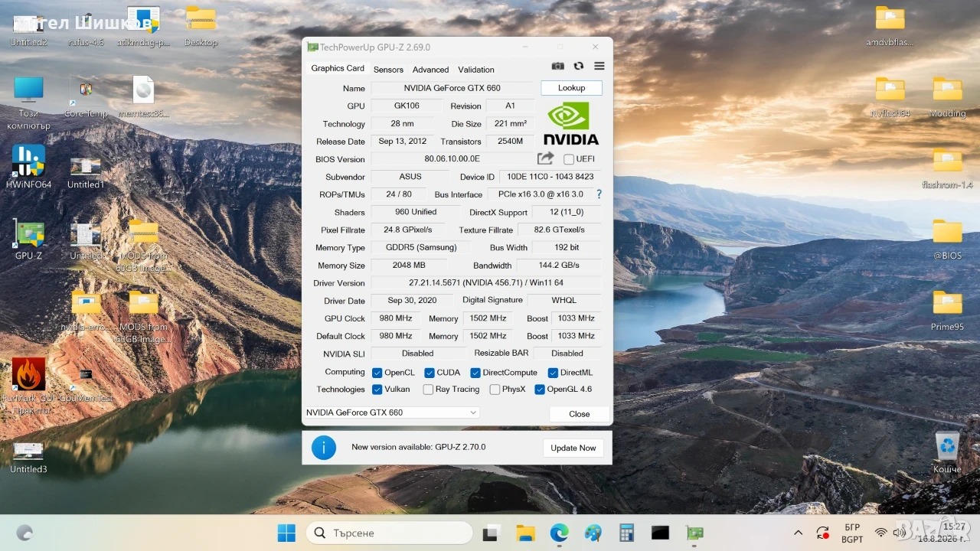Launch Microsoft Edge from taskbar
The height and width of the screenshot is (551, 980).
coord(559,533)
